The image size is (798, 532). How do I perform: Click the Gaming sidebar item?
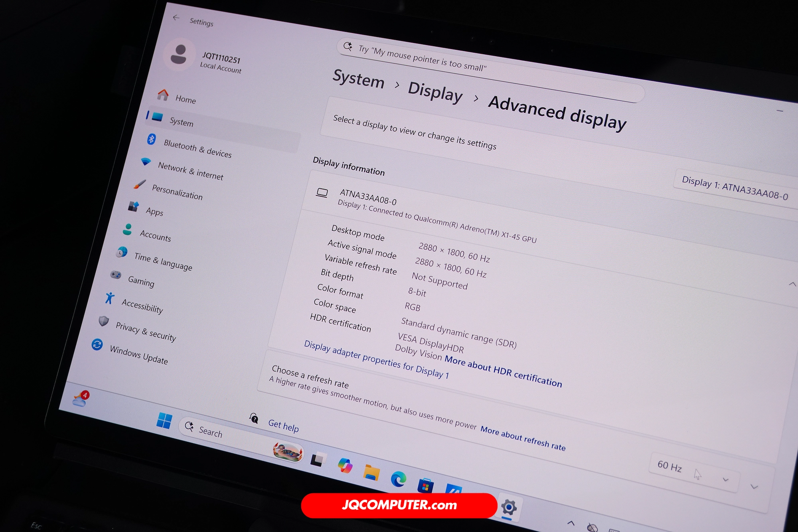pyautogui.click(x=140, y=281)
